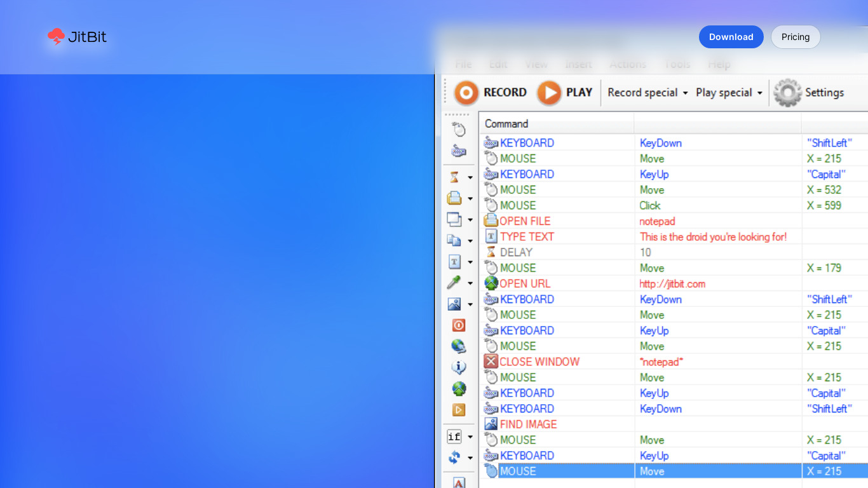Expand the arrow beside the eyedropper icon
The height and width of the screenshot is (488, 868).
tap(470, 283)
